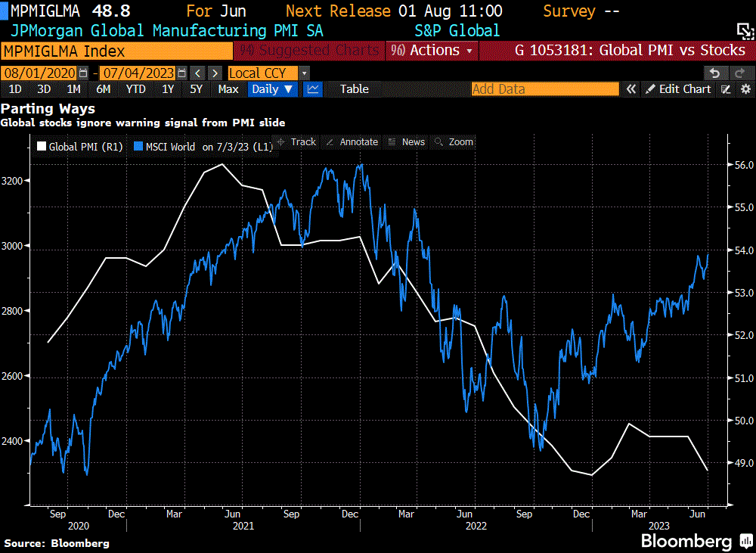Click the Source: Bloomberg footer text

tap(57, 543)
